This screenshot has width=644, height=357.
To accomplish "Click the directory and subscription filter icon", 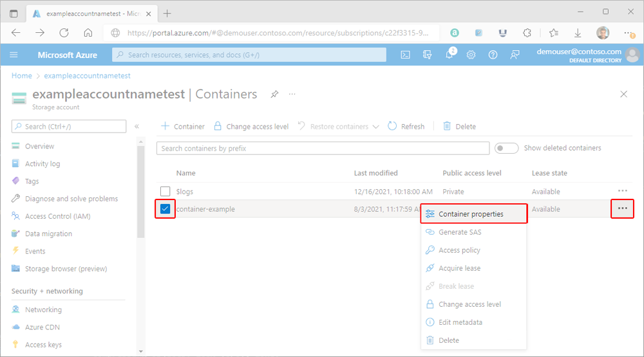I will point(427,55).
